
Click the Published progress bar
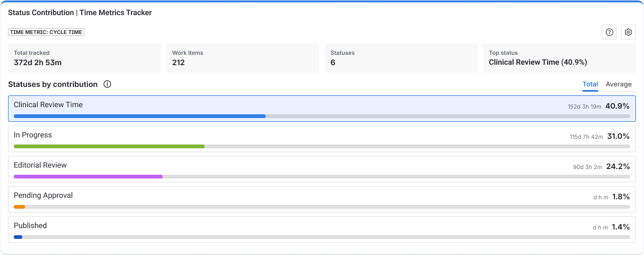tap(18, 237)
